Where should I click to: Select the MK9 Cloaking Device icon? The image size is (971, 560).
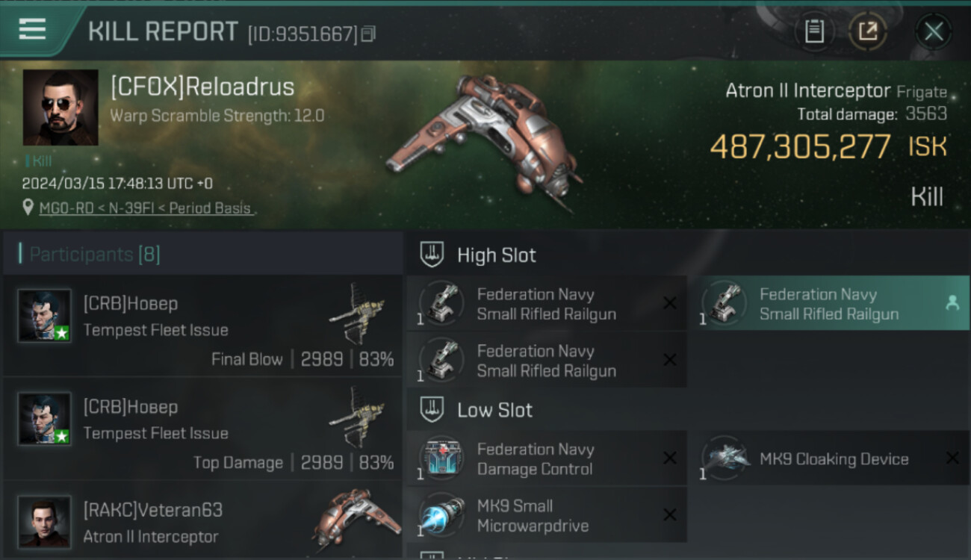(724, 458)
